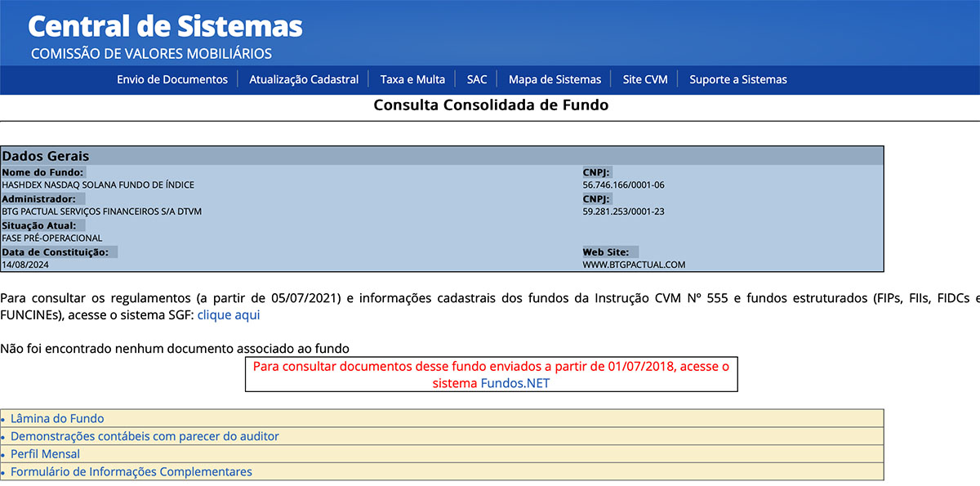Open the Perfil Mensal link
The height and width of the screenshot is (486, 980).
click(x=45, y=454)
